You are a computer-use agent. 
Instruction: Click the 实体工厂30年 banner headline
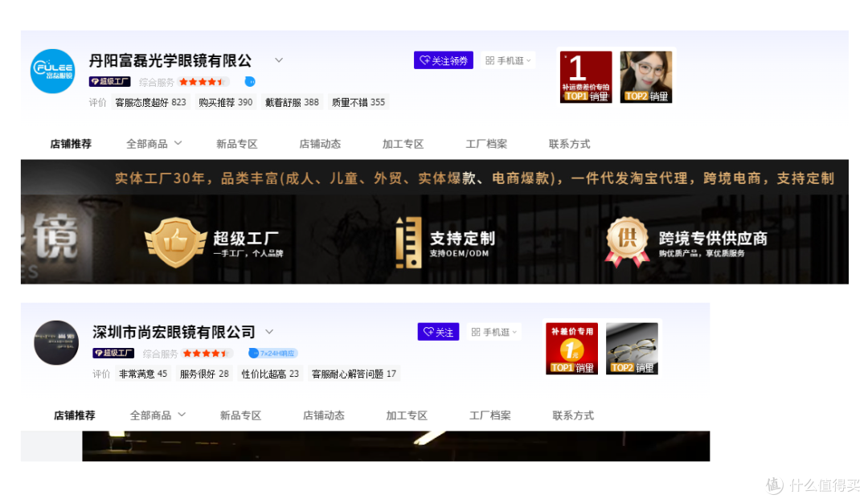(474, 178)
